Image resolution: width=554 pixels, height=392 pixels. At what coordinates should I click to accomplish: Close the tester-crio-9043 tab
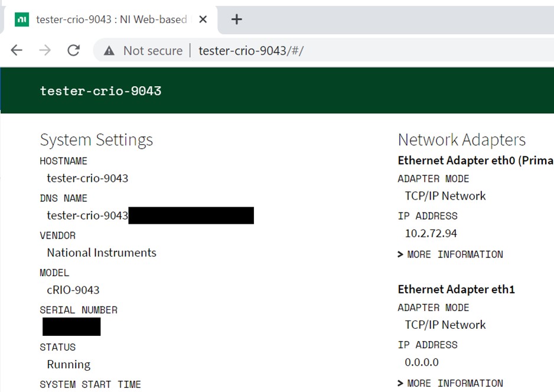[x=203, y=19]
